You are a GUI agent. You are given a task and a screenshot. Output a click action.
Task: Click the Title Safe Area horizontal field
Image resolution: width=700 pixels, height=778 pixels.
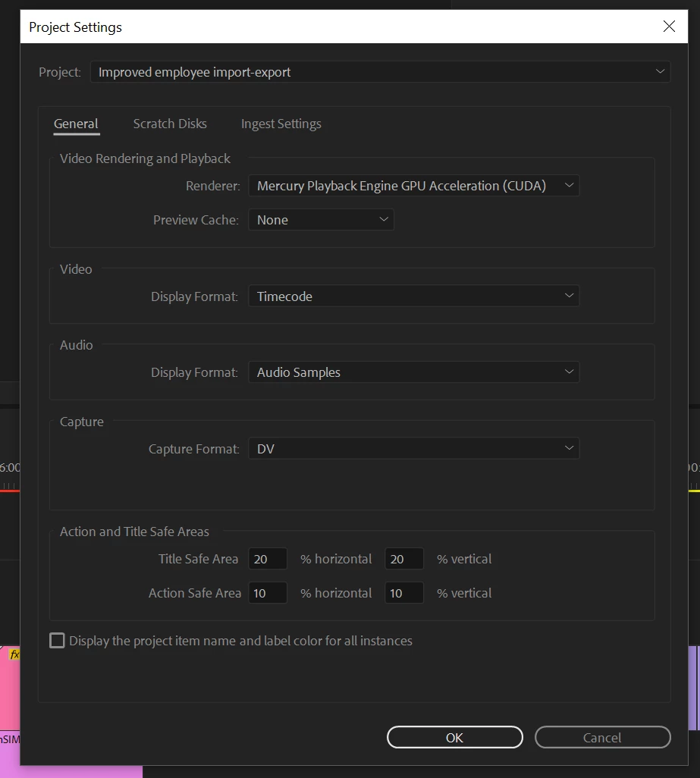[x=268, y=559]
